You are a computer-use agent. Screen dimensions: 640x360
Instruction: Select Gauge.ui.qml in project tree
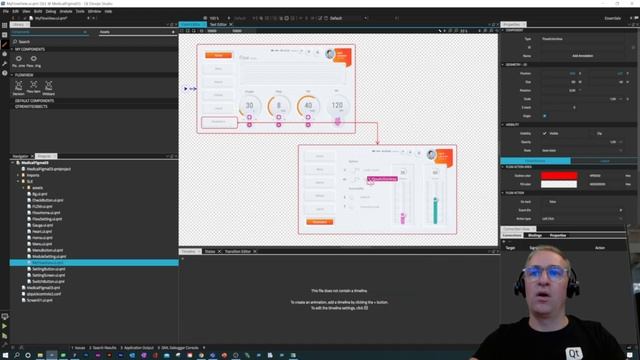42,225
